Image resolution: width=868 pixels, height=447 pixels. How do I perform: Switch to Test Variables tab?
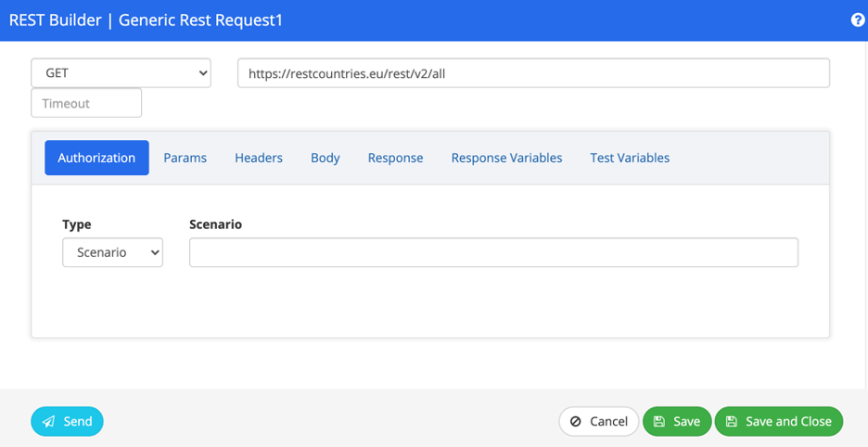pyautogui.click(x=630, y=158)
